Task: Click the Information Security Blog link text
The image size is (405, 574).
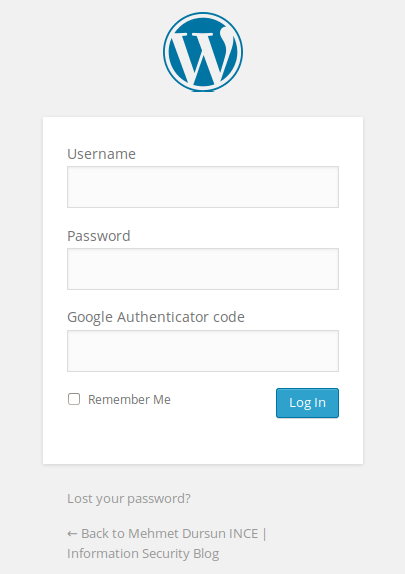Action: click(143, 554)
